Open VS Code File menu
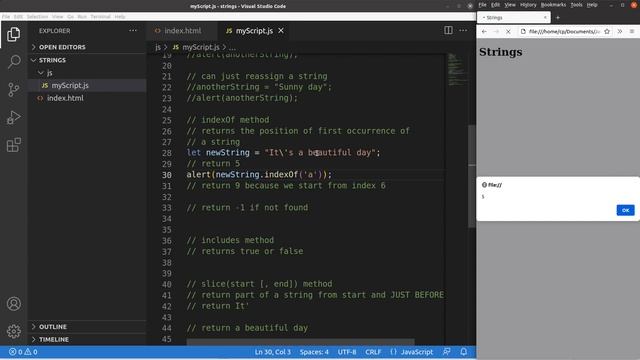 [x=6, y=17]
